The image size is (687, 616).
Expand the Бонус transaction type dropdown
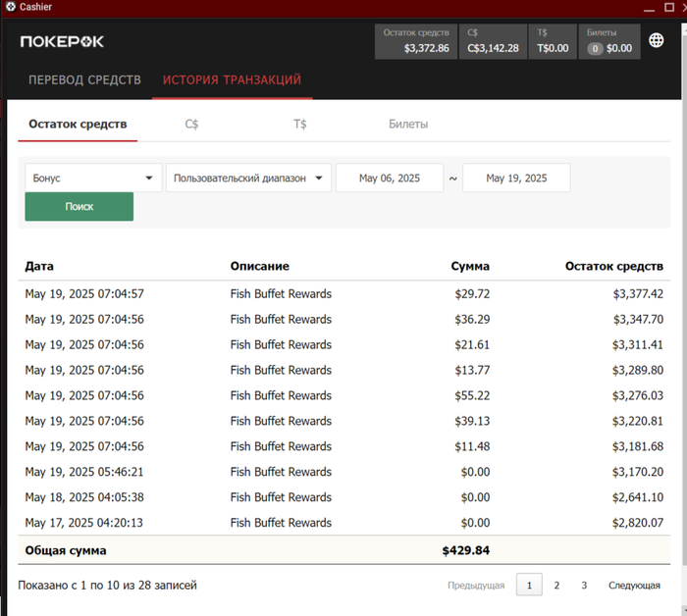pyautogui.click(x=93, y=178)
